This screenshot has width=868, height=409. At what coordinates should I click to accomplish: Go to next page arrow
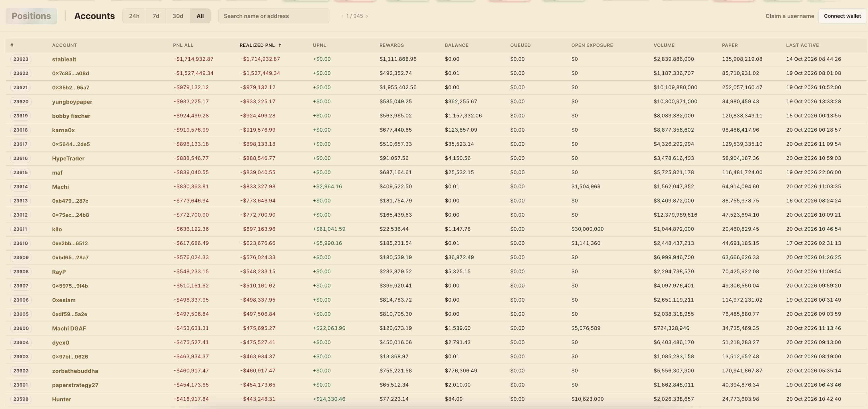pos(367,16)
